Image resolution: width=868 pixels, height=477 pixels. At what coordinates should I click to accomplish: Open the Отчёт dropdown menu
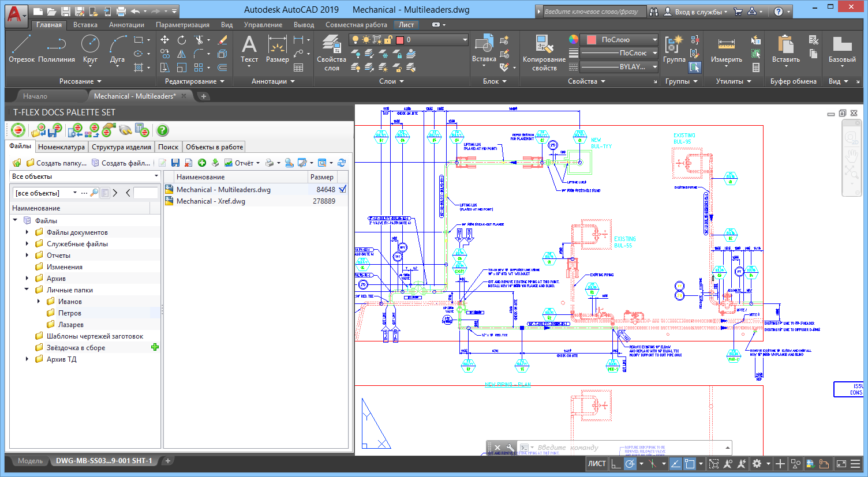point(242,163)
